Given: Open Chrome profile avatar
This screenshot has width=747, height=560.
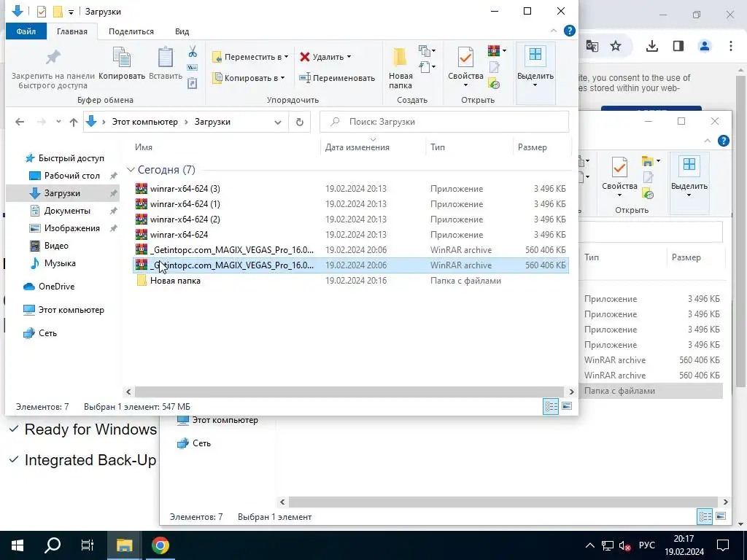Looking at the screenshot, I should 705,46.
